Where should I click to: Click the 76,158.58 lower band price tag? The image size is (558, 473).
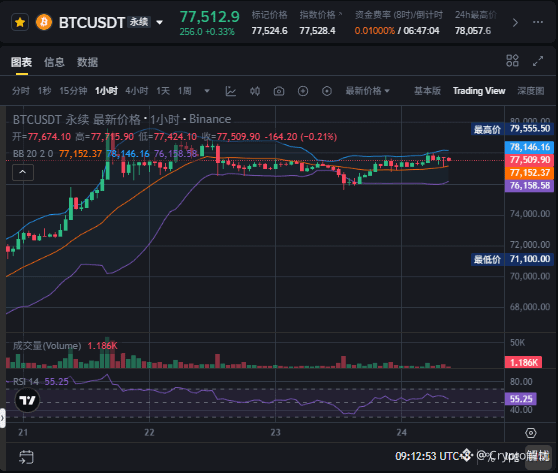pyautogui.click(x=529, y=185)
